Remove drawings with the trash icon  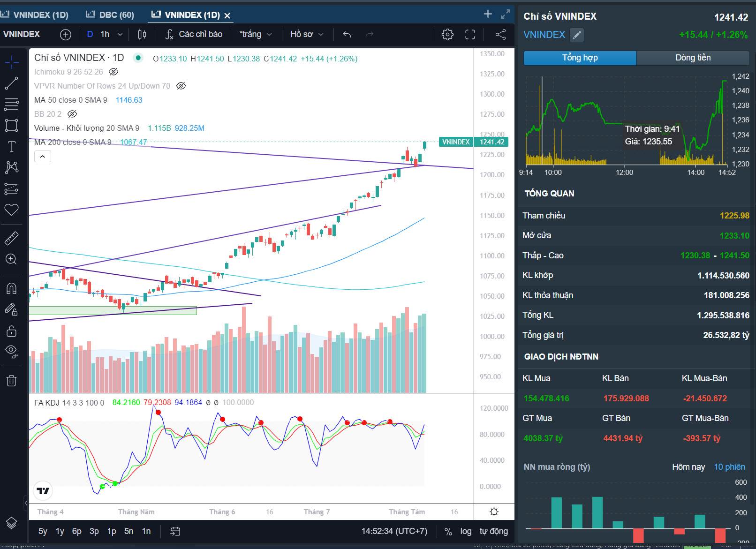point(11,381)
